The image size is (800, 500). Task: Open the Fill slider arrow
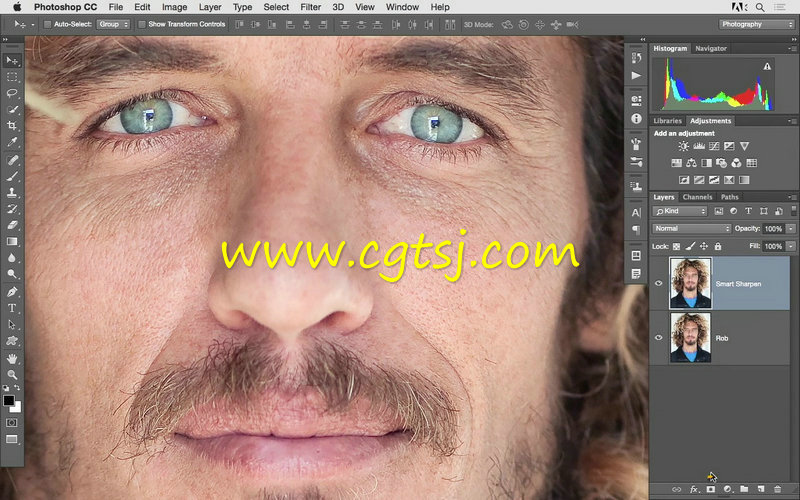[x=791, y=246]
